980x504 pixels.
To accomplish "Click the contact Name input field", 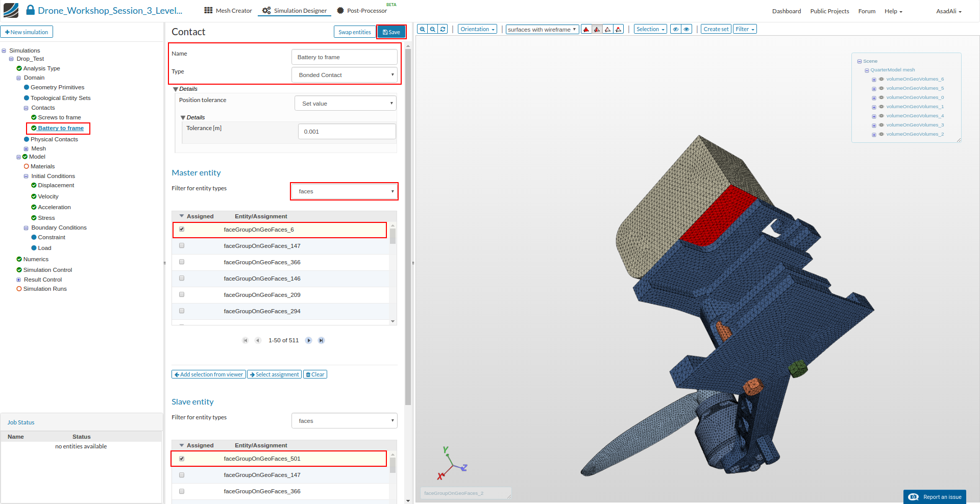I will (x=345, y=57).
